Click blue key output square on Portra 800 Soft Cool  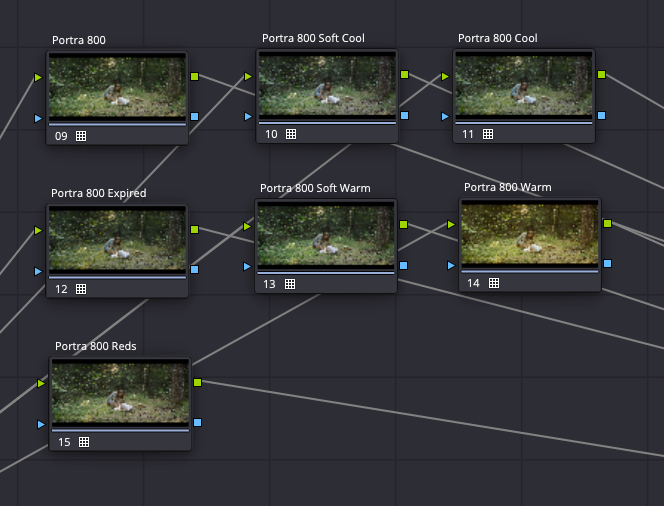(x=404, y=116)
